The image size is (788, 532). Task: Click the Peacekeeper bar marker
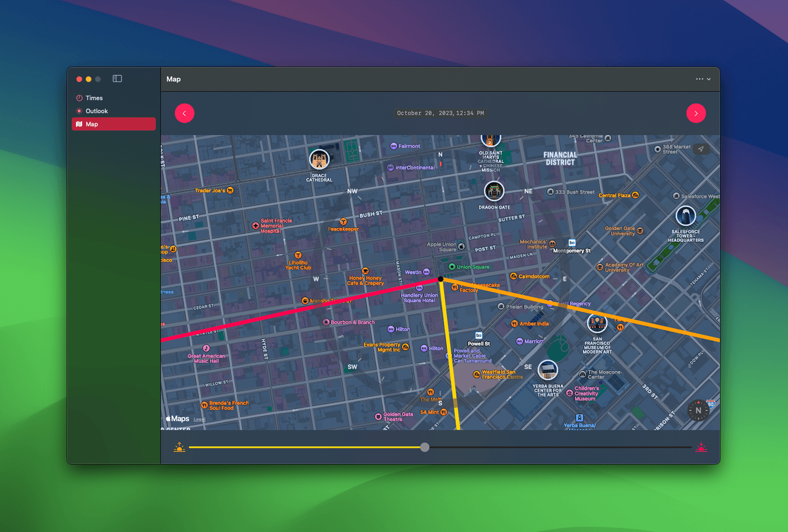click(343, 221)
